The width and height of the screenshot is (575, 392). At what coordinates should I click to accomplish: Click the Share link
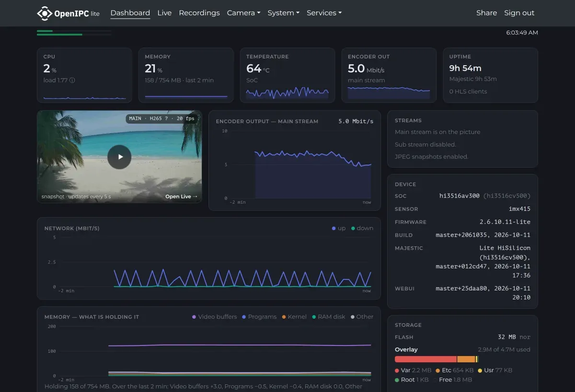click(486, 13)
